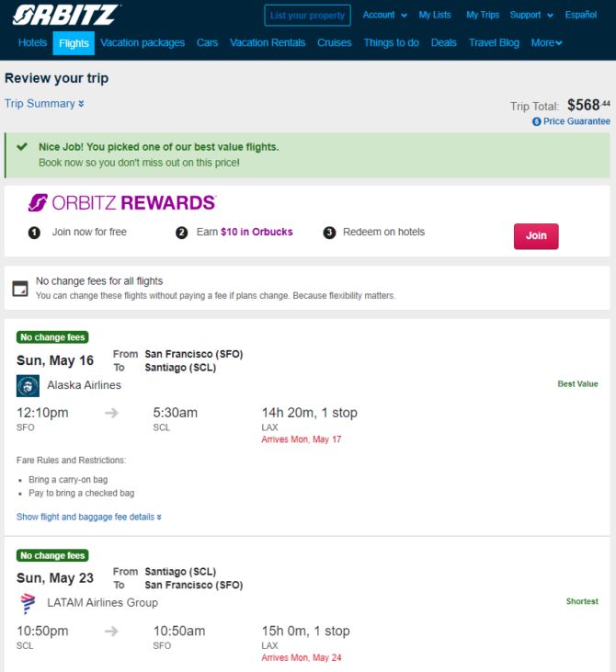Click the step 2 Orbucks number badge
The height and width of the screenshot is (672, 616).
182,233
